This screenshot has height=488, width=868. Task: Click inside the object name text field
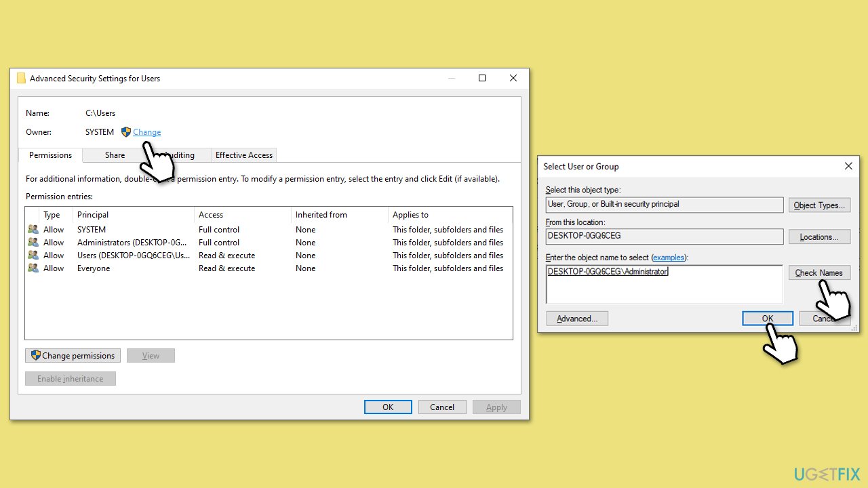(x=663, y=288)
